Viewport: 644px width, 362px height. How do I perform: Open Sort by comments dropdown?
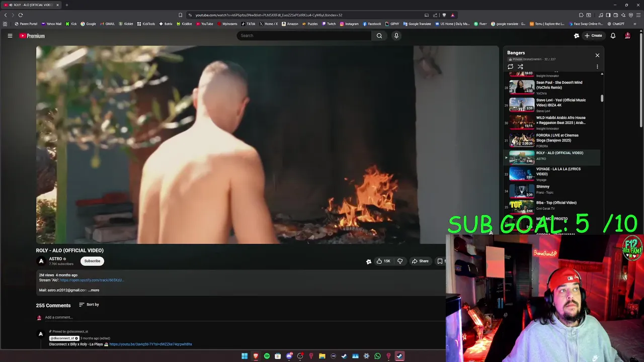pos(89,305)
